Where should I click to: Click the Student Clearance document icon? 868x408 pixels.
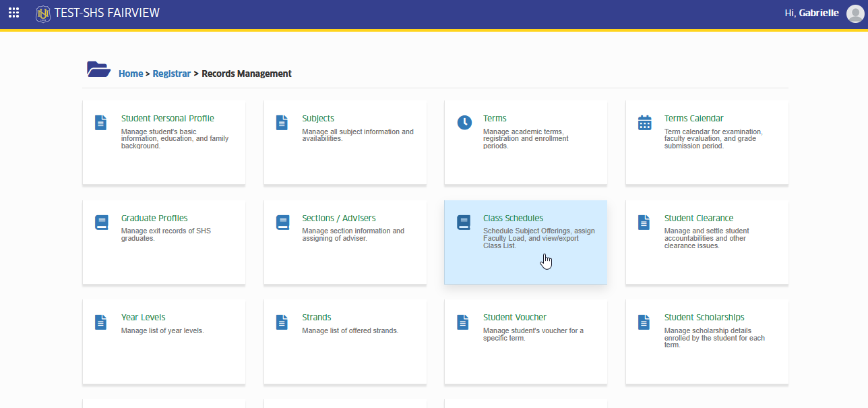click(x=644, y=223)
